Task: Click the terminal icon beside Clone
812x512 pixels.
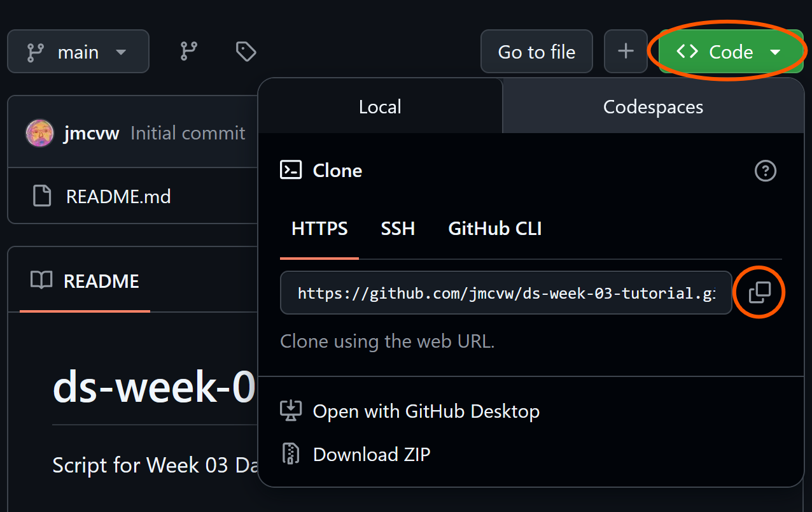Action: 291,170
